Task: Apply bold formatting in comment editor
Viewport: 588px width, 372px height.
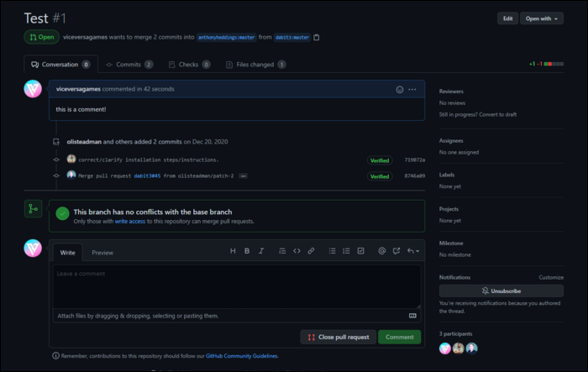Action: 247,251
